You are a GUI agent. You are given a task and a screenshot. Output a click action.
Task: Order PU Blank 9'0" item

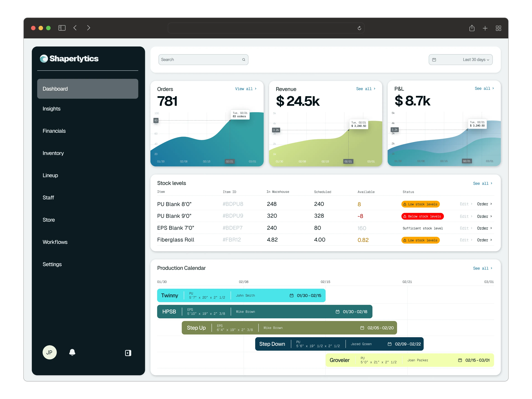(x=484, y=216)
